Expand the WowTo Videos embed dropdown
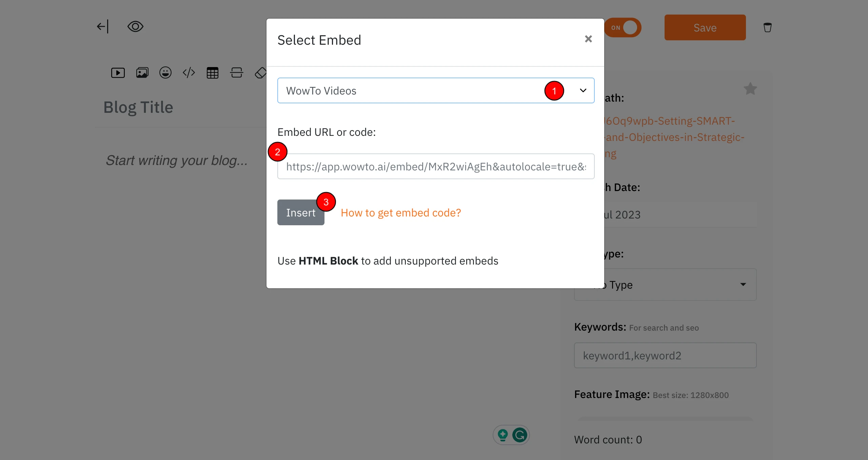This screenshot has height=460, width=868. click(x=435, y=90)
